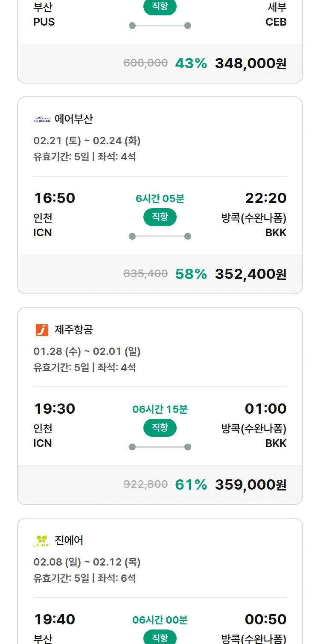Click the 02.21 (토) ~ 02.24 (화) date range

point(87,140)
